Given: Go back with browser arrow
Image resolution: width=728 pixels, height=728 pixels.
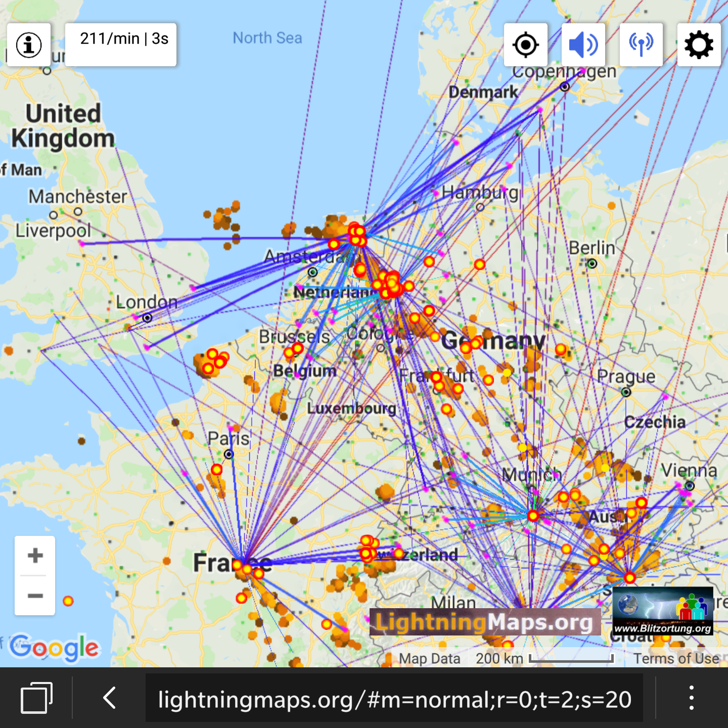Looking at the screenshot, I should (x=110, y=698).
